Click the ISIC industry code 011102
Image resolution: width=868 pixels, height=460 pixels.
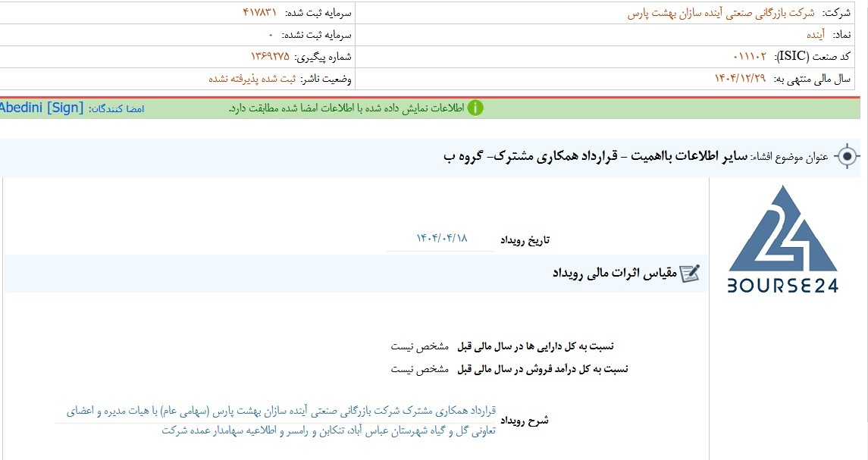750,57
